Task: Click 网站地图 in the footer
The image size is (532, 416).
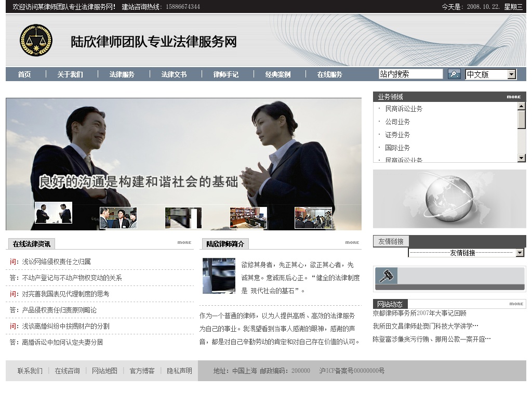Action: click(104, 371)
